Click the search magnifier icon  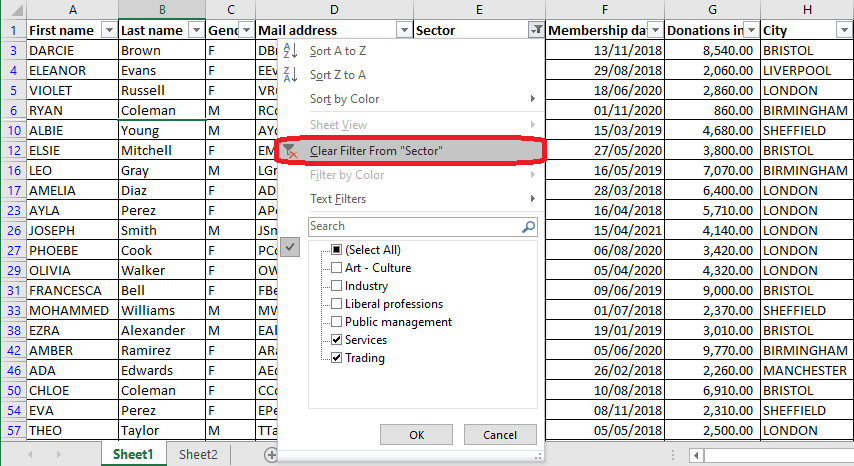528,227
